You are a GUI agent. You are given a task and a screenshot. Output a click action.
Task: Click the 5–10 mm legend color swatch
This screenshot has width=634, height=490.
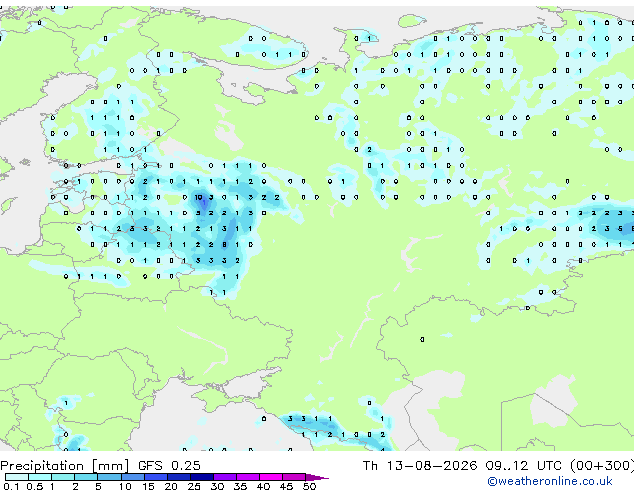109,477
